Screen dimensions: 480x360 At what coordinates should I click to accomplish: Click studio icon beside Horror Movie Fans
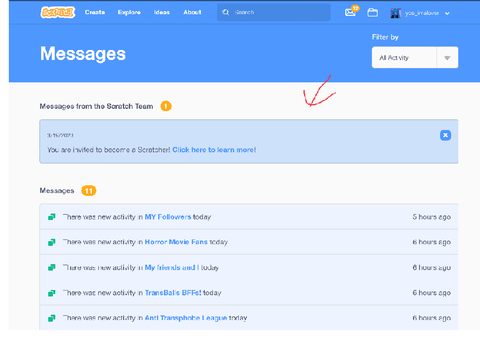coord(51,242)
